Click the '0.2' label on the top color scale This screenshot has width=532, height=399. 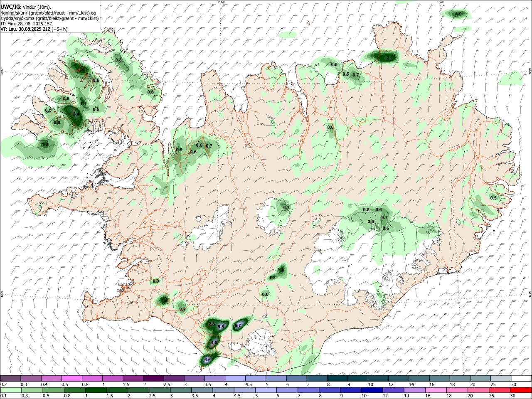point(3,384)
